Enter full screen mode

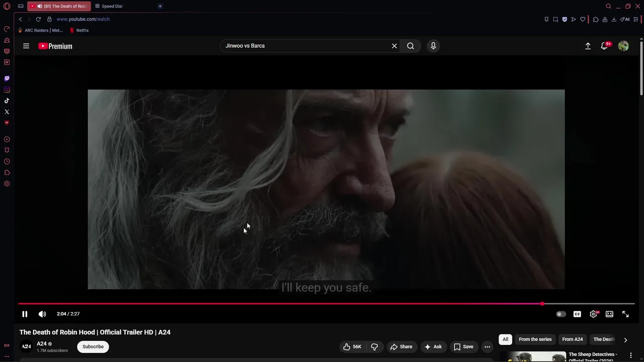(x=625, y=314)
